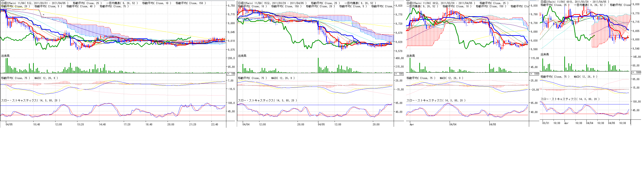Click the 22:40 time marker on 5-minute chart
644x180 pixels.
click(x=214, y=124)
